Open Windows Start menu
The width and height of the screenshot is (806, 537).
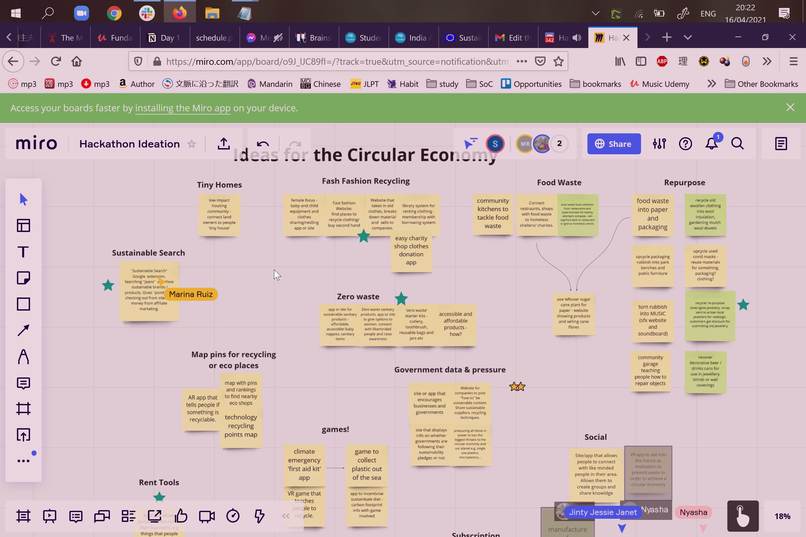(x=16, y=13)
